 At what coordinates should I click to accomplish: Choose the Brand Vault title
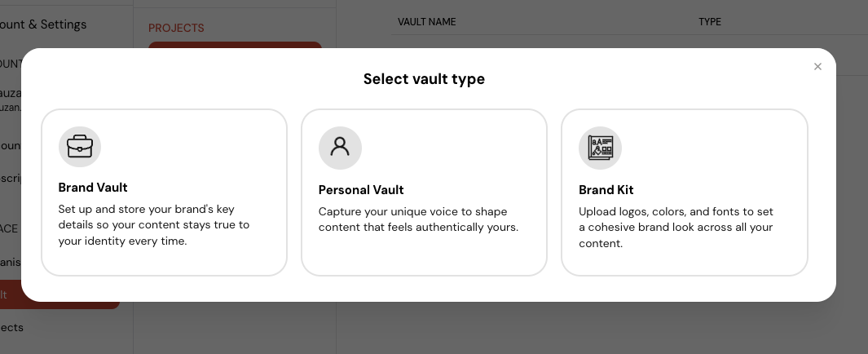pos(93,188)
